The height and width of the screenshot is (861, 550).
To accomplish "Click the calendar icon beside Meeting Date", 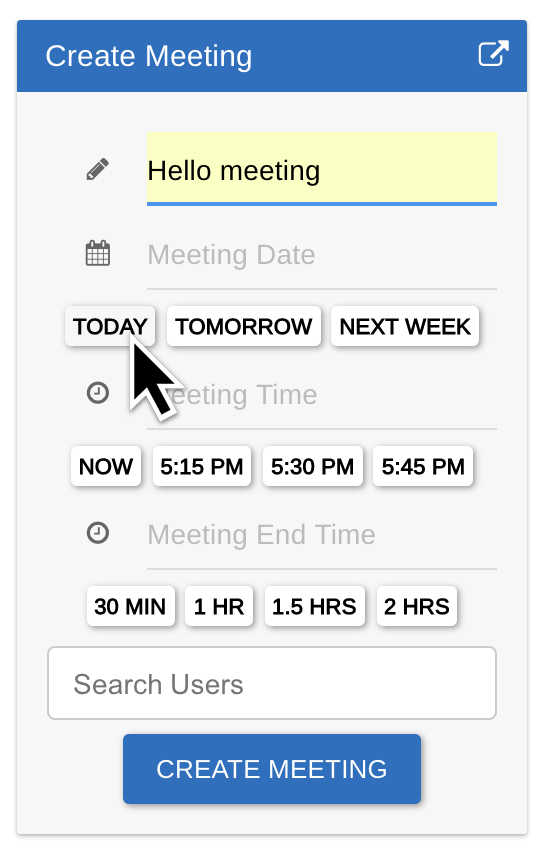I will coord(98,253).
